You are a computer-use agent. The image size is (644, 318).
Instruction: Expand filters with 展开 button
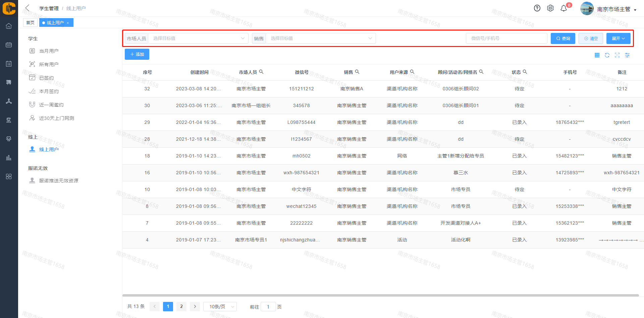tap(618, 38)
